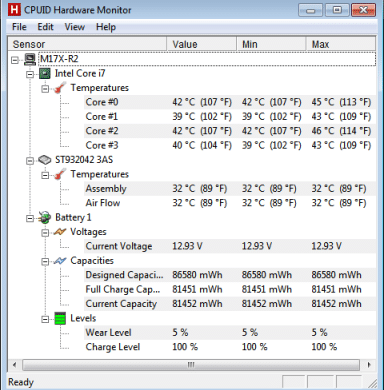
Task: Select the Designed Capaci... row
Action: 230,275
